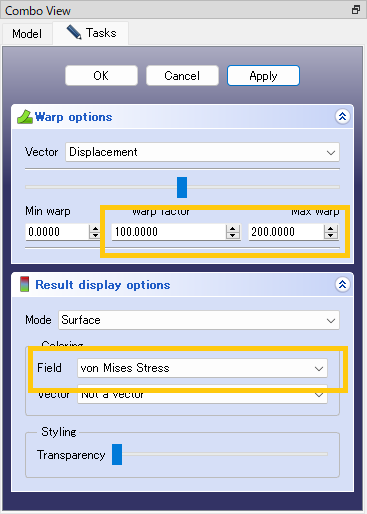Viewport: 367px width, 514px height.
Task: Click the OK button
Action: [101, 76]
